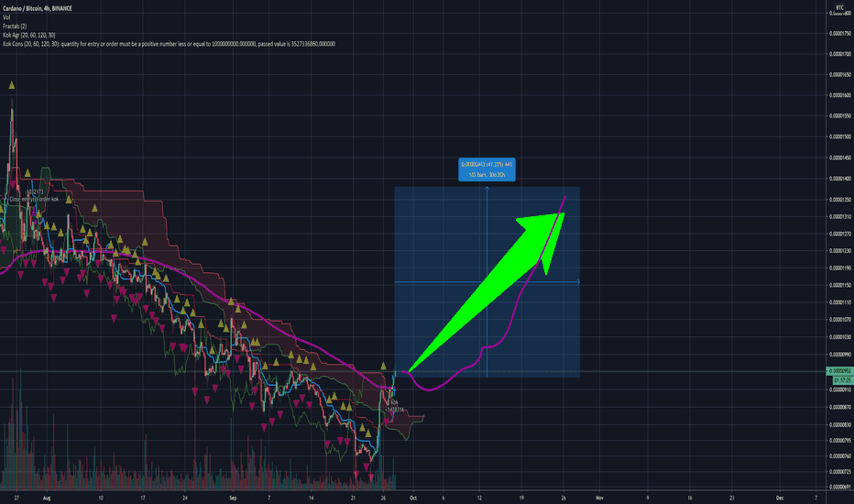Click the 16 date label on time axis

point(689,498)
